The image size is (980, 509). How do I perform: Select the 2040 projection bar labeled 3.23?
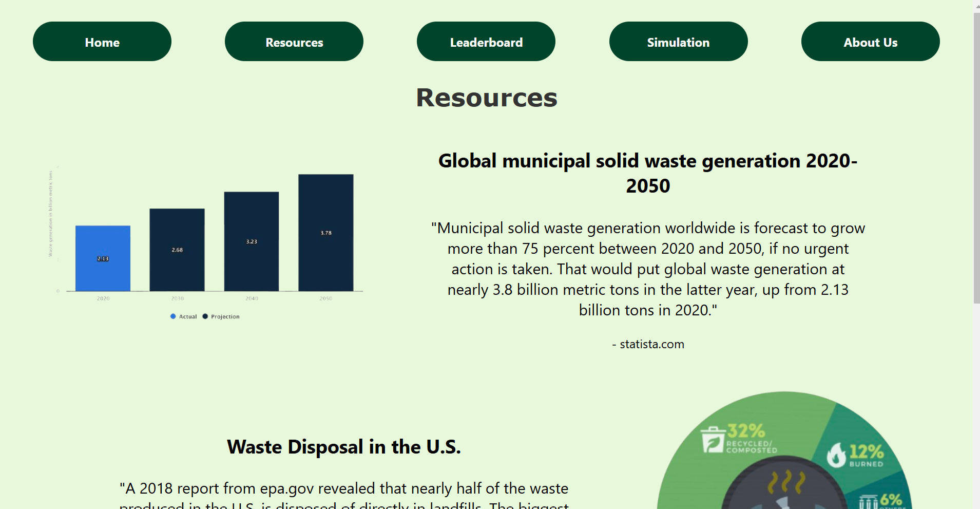252,241
